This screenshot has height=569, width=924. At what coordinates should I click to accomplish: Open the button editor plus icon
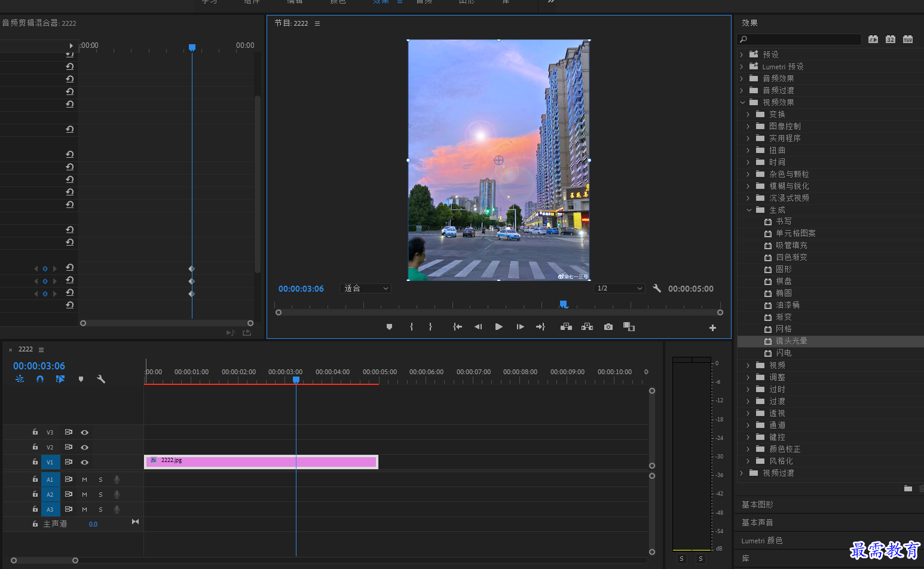[x=712, y=328]
